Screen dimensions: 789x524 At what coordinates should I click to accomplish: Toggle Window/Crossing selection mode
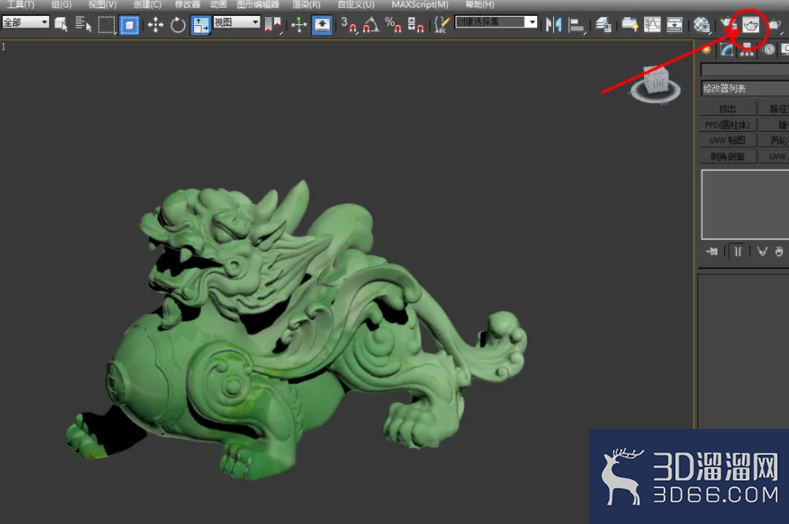pyautogui.click(x=129, y=25)
